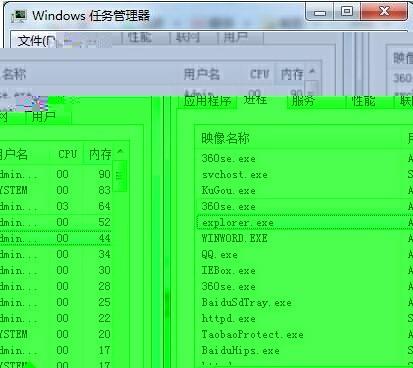The image size is (413, 368).
Task: Switch to the 进程 tab
Action: click(255, 100)
